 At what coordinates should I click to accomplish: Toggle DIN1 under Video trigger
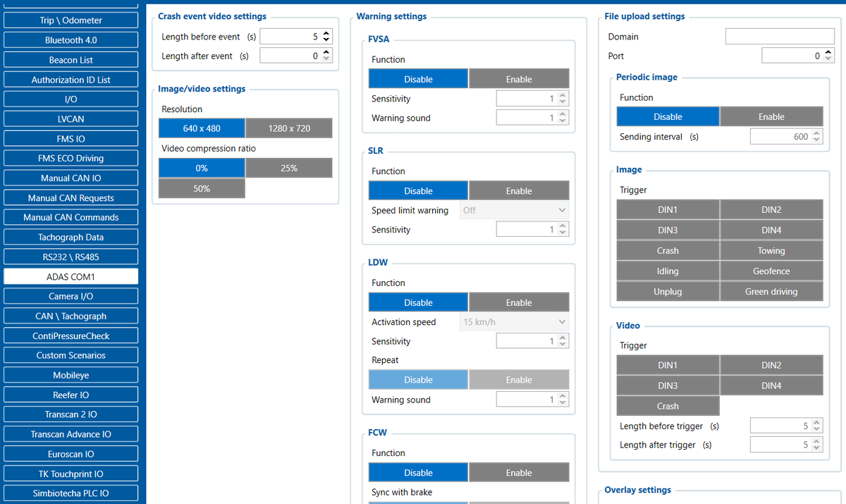[668, 365]
